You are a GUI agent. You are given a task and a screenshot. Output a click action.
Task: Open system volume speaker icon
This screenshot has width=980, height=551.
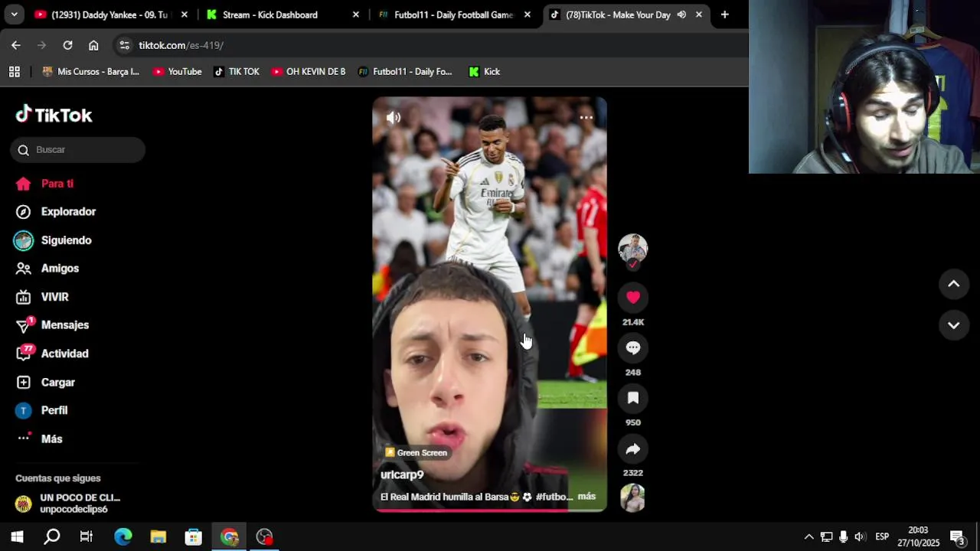point(860,536)
